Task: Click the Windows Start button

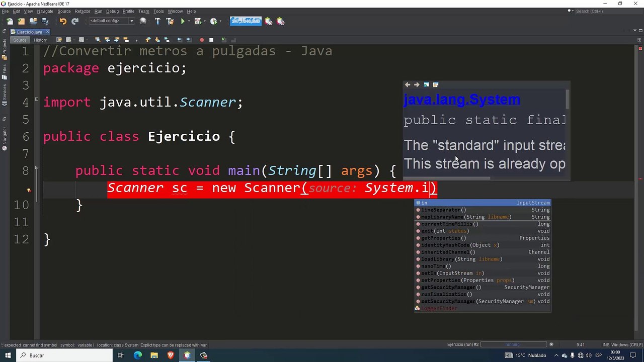Action: 8,355
